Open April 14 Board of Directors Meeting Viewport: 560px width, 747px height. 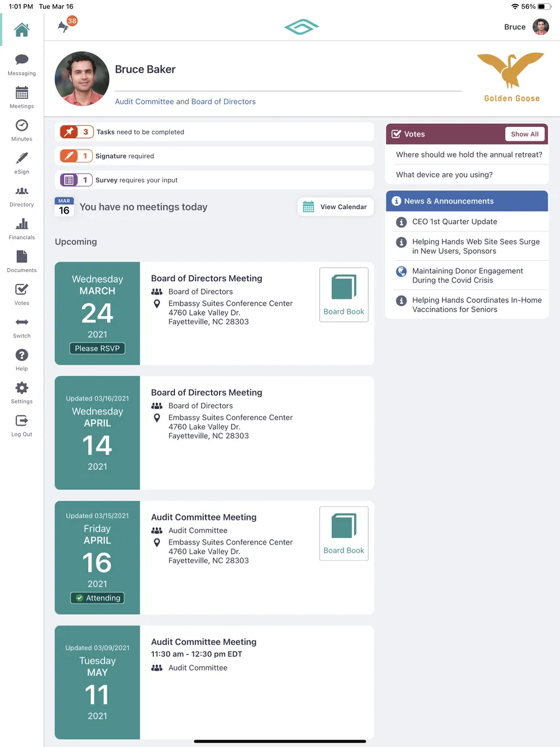pyautogui.click(x=207, y=393)
